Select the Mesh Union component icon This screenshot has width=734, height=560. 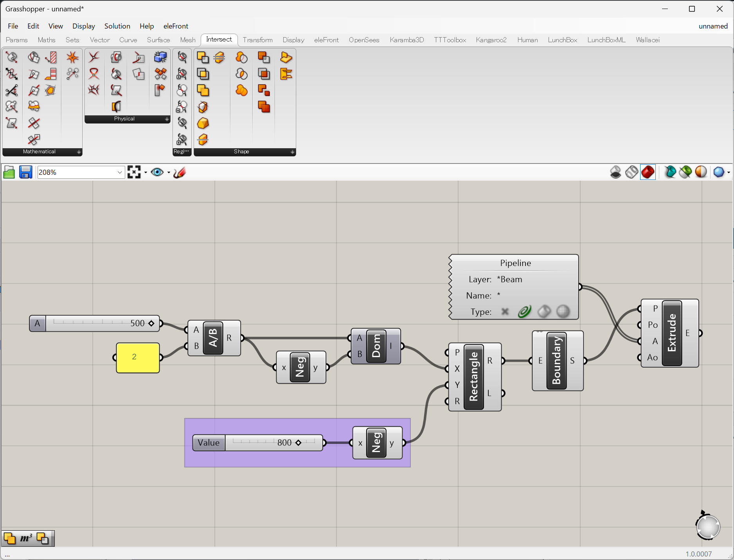[264, 58]
